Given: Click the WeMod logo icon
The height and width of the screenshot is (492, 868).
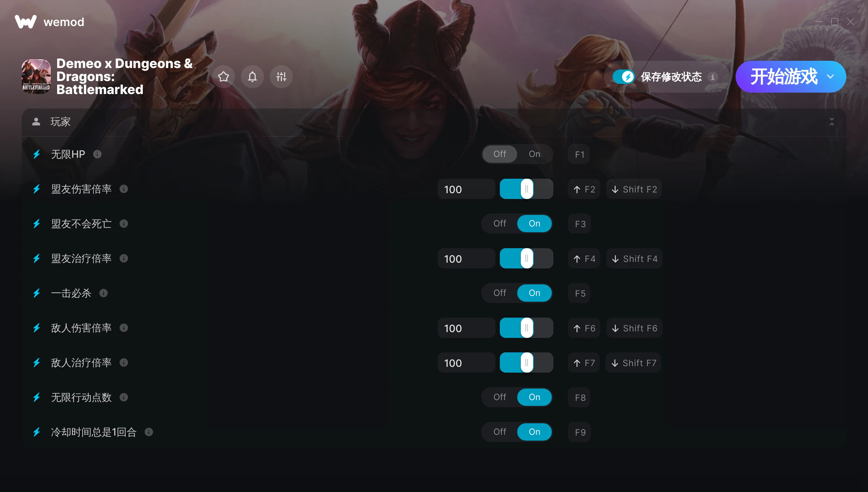Looking at the screenshot, I should tap(26, 22).
